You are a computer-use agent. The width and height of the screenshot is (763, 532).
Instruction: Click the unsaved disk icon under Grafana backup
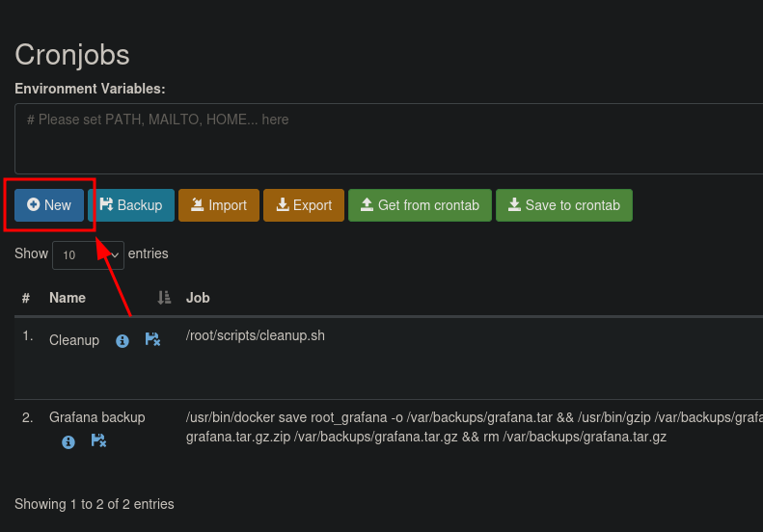click(x=98, y=440)
